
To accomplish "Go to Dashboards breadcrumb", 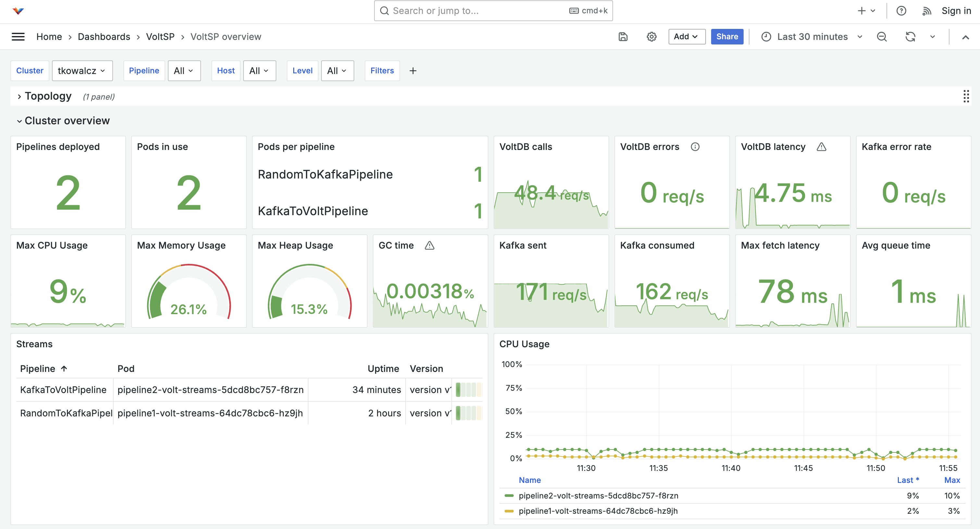I will click(104, 37).
